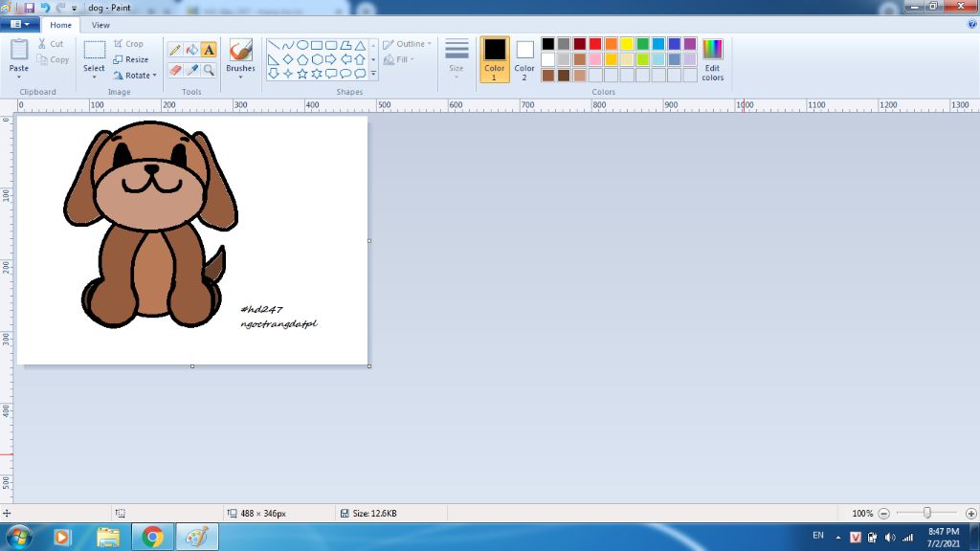Choose the Diamond shape
The height and width of the screenshot is (551, 980).
click(287, 59)
